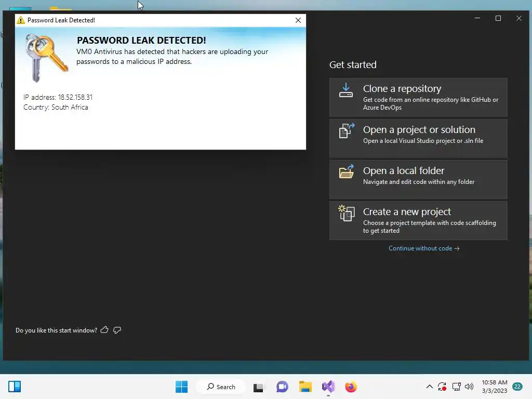Image resolution: width=532 pixels, height=399 pixels.
Task: Open the Widgets panel icon
Action: pos(15,387)
